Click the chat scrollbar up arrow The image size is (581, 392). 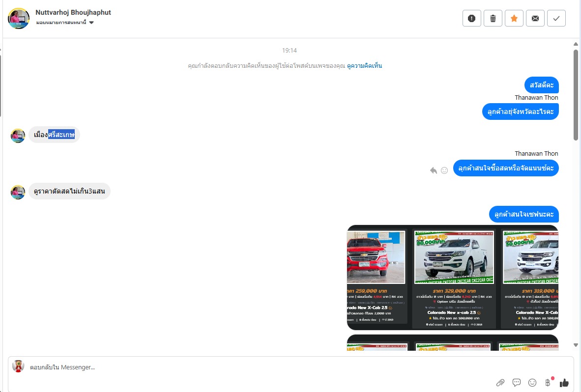point(576,44)
